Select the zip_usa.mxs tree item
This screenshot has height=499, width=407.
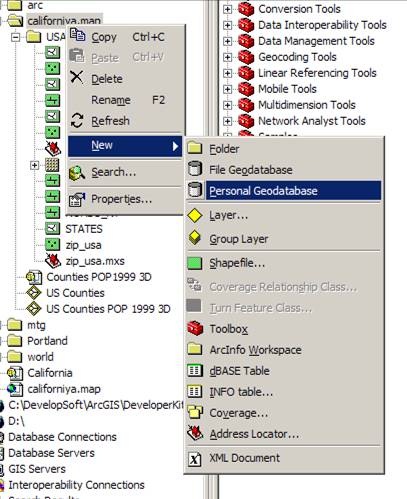coord(95,261)
